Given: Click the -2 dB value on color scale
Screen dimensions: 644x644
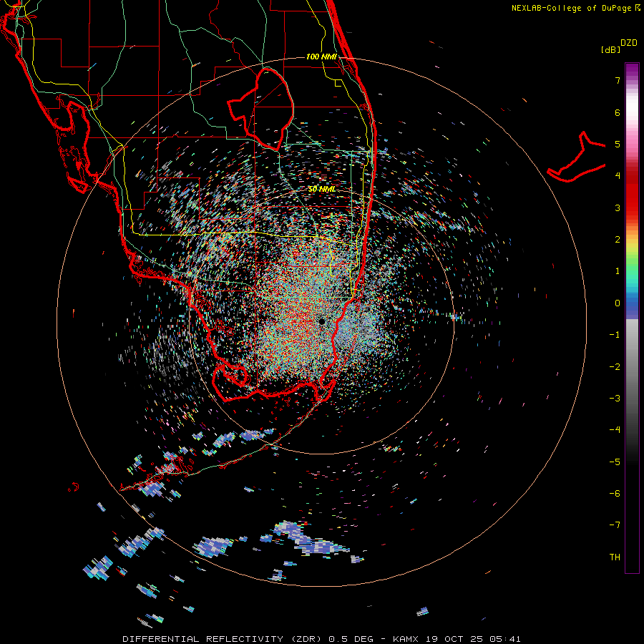Looking at the screenshot, I should [x=615, y=367].
